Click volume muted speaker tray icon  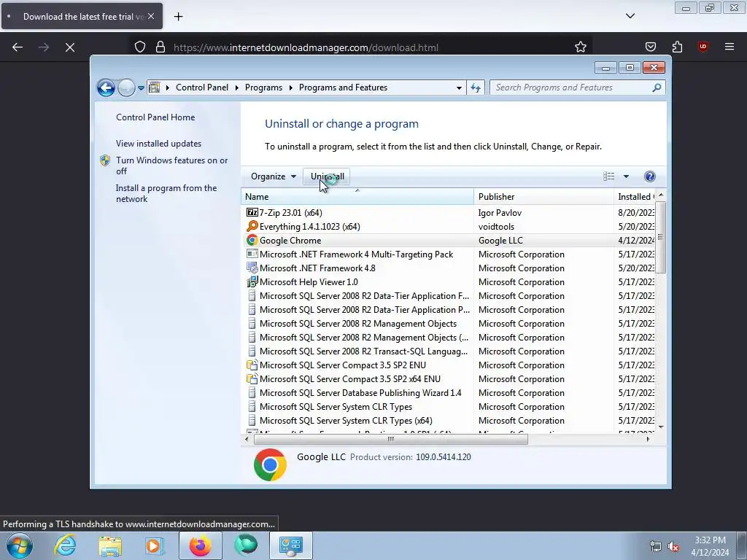pyautogui.click(x=673, y=547)
